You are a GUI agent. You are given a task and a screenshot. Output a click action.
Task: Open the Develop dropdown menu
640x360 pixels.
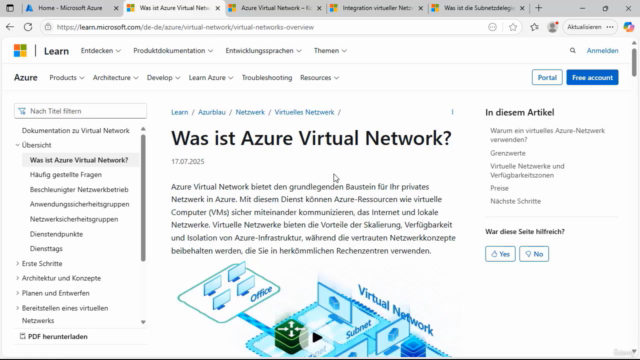[163, 78]
